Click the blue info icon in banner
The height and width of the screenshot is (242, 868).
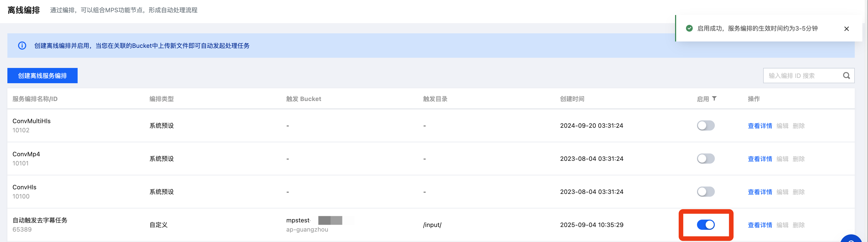tap(22, 46)
